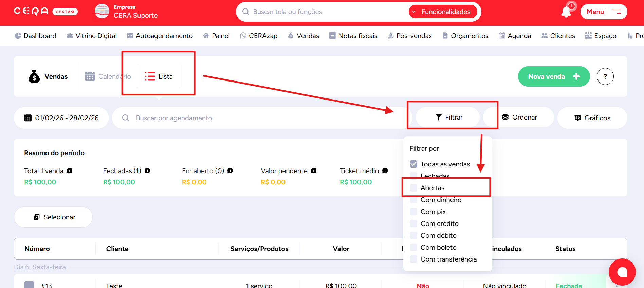
Task: Open the Filtrar dropdown
Action: tap(448, 117)
